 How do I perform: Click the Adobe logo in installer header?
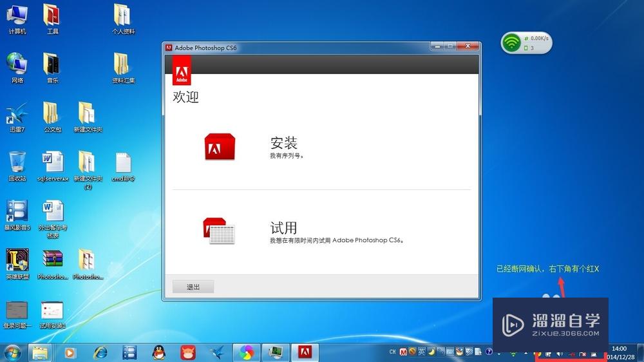pyautogui.click(x=182, y=70)
